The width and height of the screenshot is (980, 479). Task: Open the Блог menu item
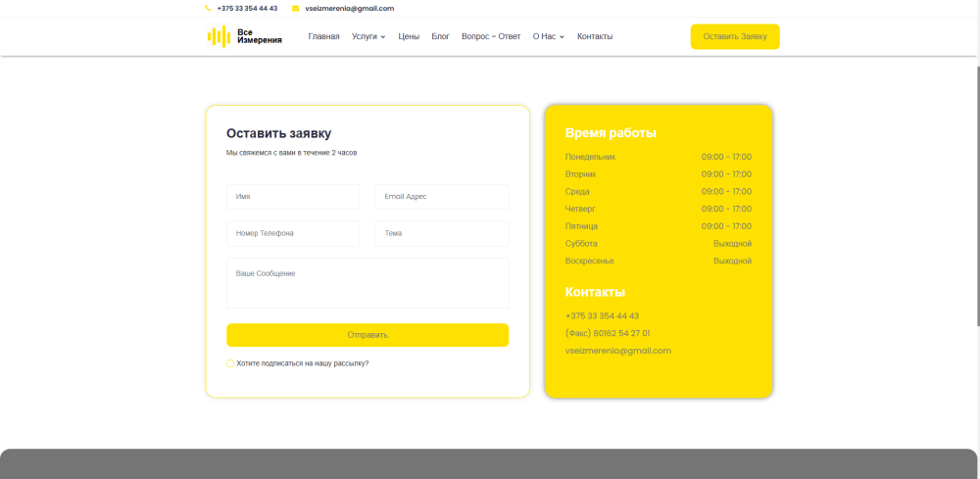pos(440,36)
